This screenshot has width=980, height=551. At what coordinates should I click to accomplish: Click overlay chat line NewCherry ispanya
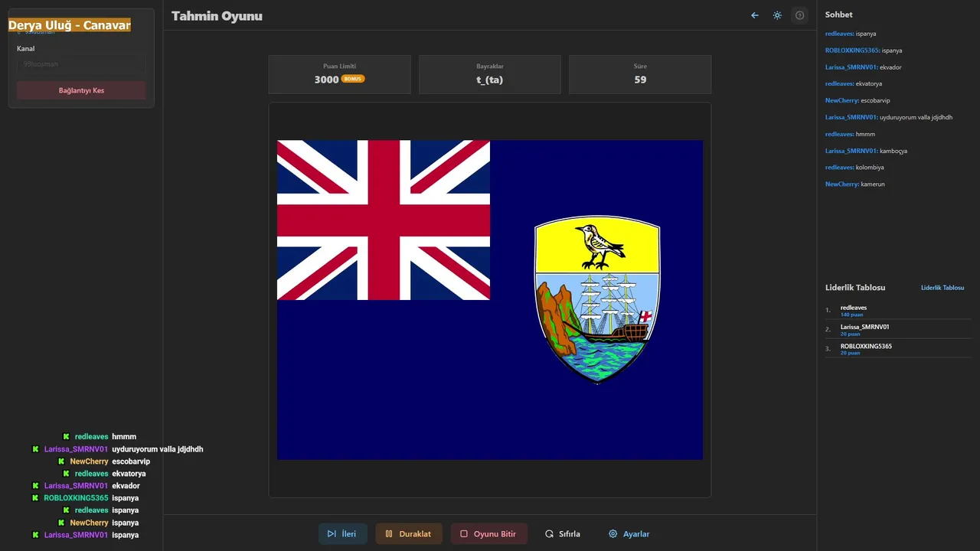(x=98, y=523)
